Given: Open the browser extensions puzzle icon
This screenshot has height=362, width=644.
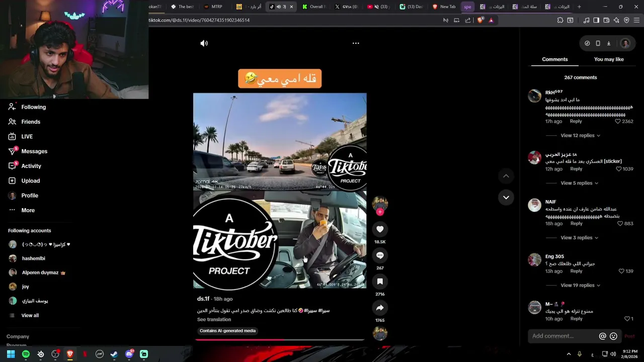Looking at the screenshot, I should pyautogui.click(x=560, y=20).
